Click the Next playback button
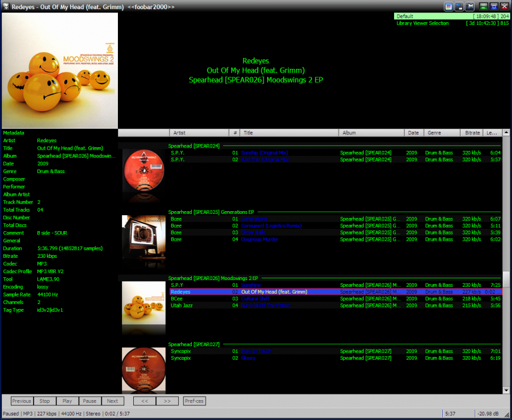The image size is (512, 420). click(113, 401)
